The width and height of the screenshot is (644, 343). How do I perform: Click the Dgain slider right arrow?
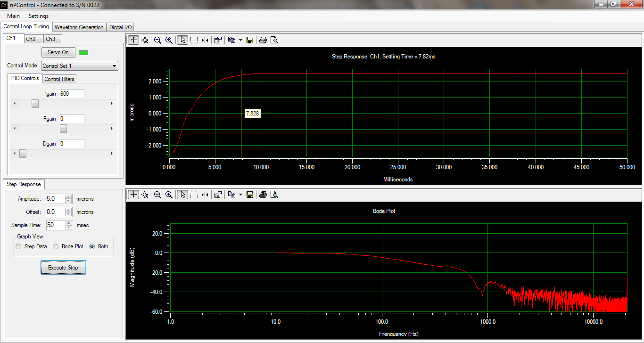(x=112, y=154)
